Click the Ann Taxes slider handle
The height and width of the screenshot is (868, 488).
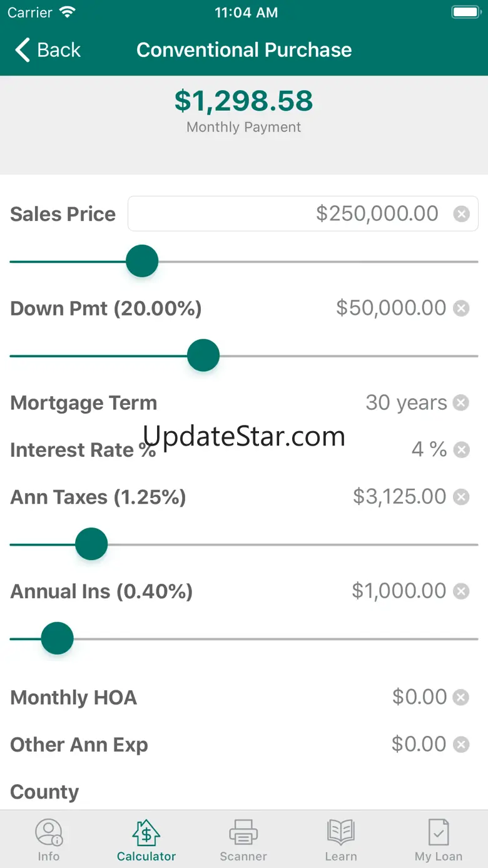coord(91,544)
